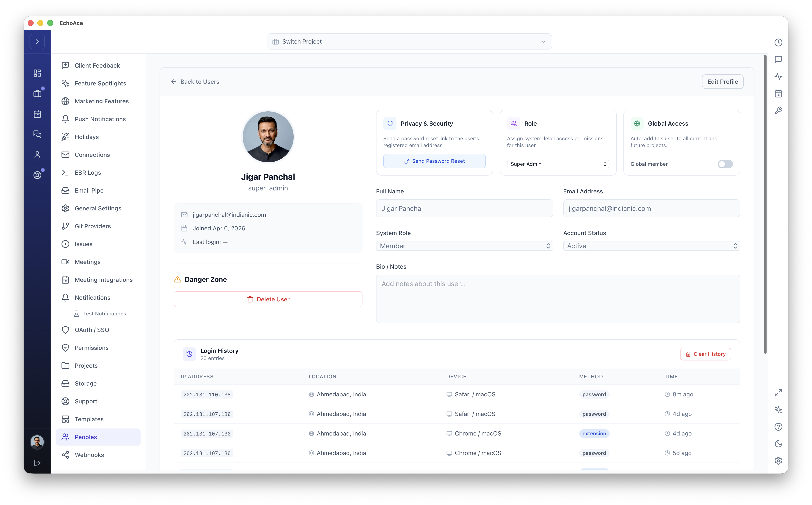Go to General Settings
This screenshot has width=812, height=505.
[98, 209]
